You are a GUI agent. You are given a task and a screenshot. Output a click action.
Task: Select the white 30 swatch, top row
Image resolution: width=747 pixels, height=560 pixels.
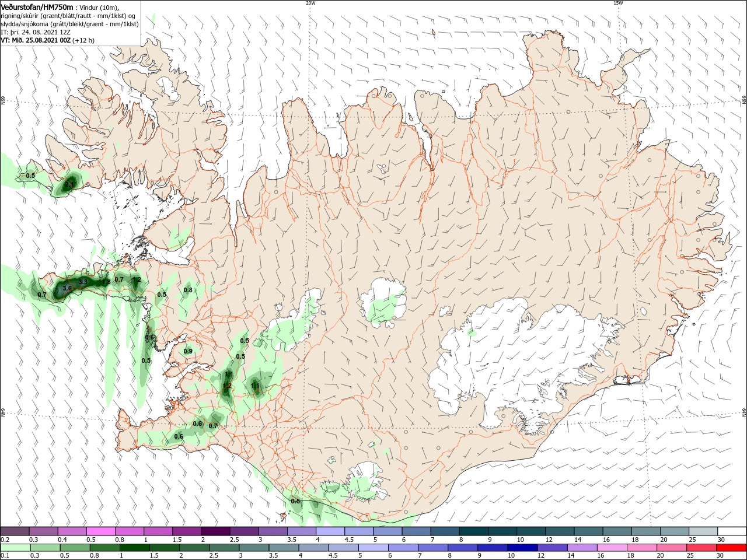[x=731, y=531]
